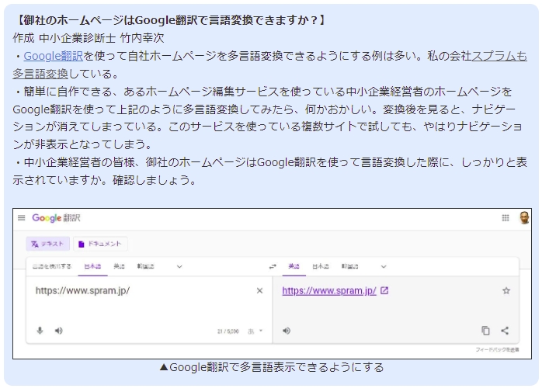Expand the target language dropdown chevron
This screenshot has height=392, width=542.
(x=384, y=266)
